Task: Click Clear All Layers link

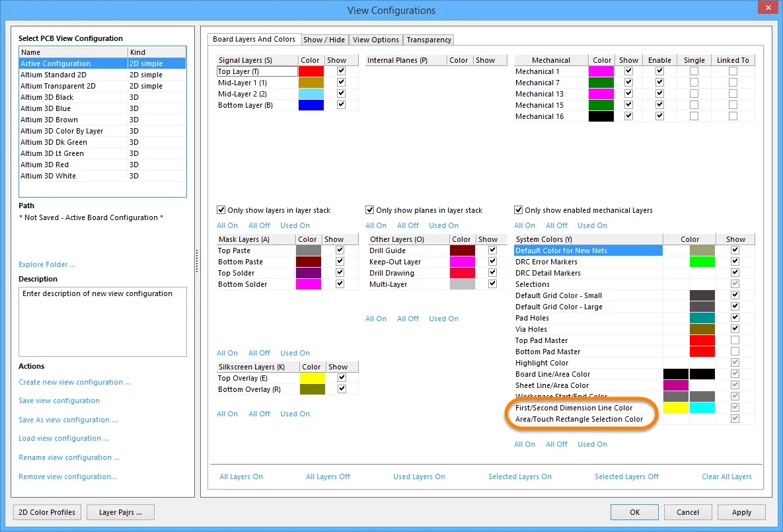Action: 727,476
